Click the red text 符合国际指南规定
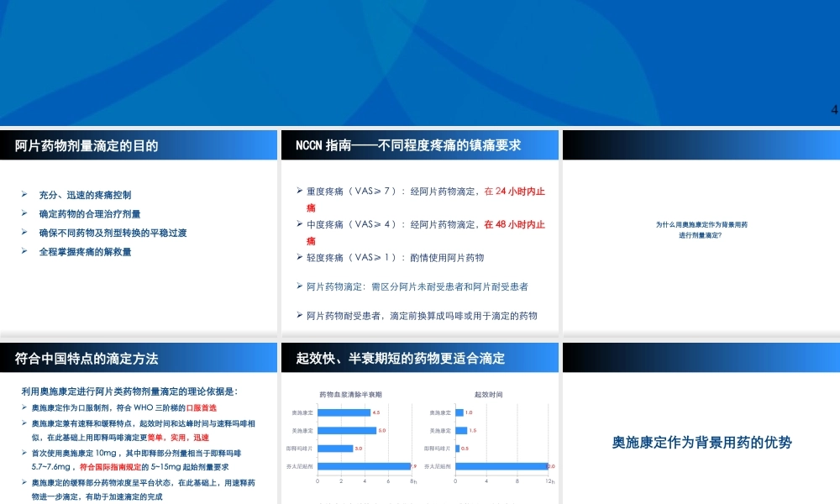Image resolution: width=840 pixels, height=504 pixels. pyautogui.click(x=112, y=466)
